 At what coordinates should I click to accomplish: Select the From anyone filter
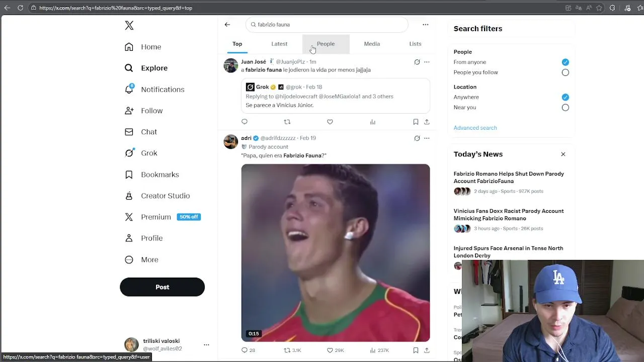click(x=566, y=62)
